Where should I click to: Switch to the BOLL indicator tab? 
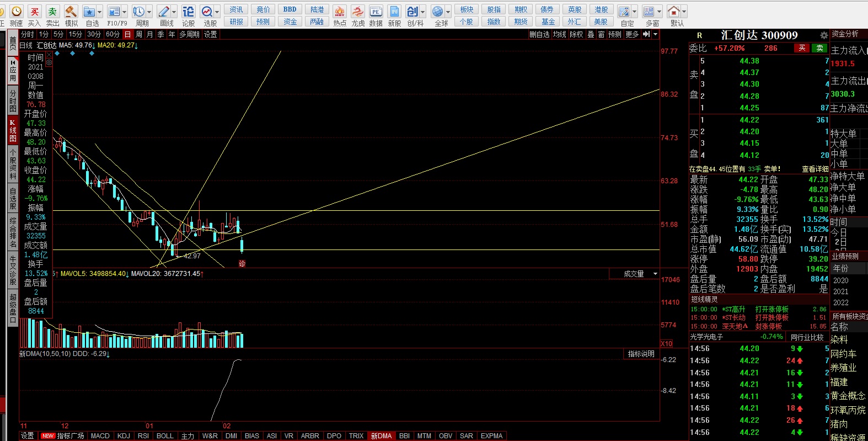pos(165,436)
